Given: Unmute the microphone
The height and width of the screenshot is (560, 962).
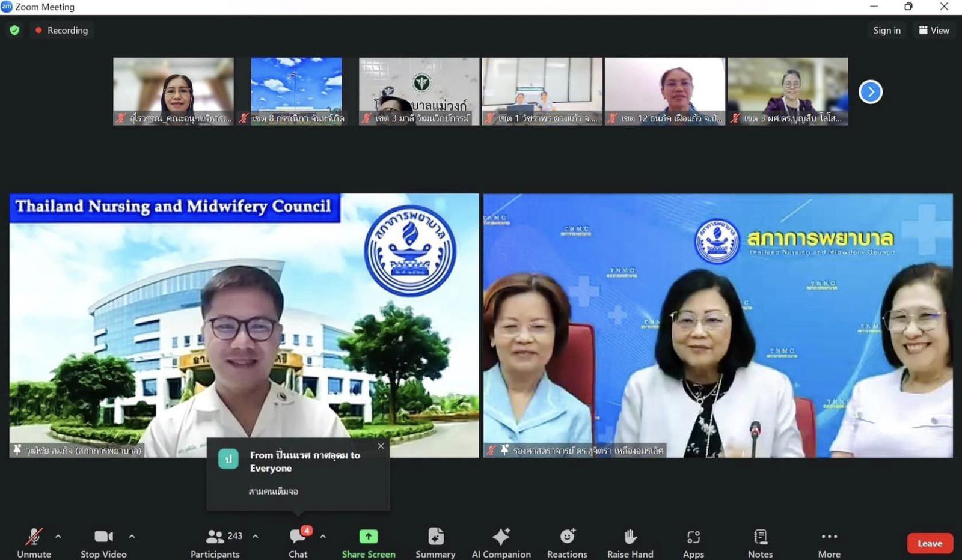Looking at the screenshot, I should click(x=34, y=543).
